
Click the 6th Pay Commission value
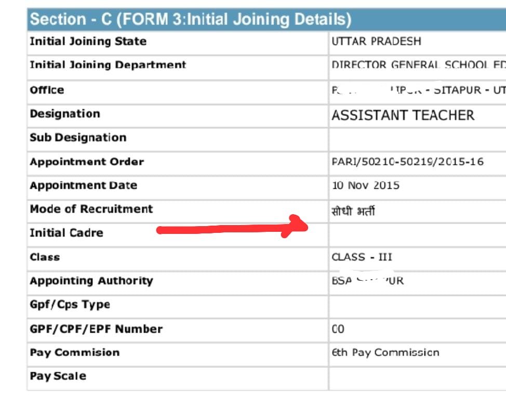[x=385, y=352]
